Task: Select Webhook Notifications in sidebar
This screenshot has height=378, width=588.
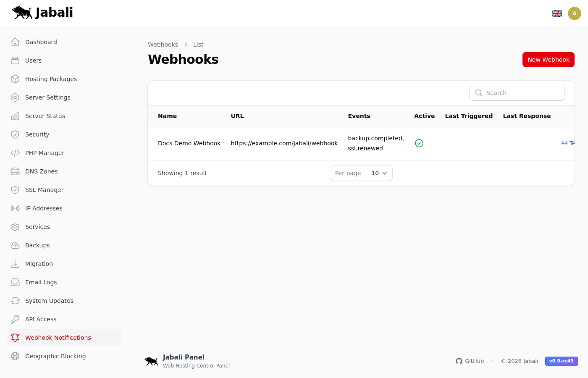Action: [58, 338]
